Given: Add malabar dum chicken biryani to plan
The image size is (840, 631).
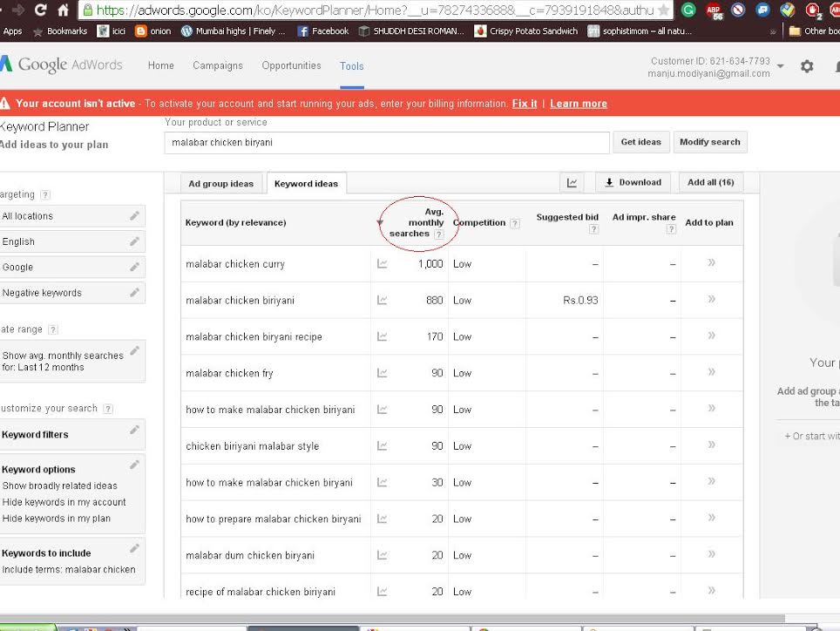Looking at the screenshot, I should [x=711, y=553].
